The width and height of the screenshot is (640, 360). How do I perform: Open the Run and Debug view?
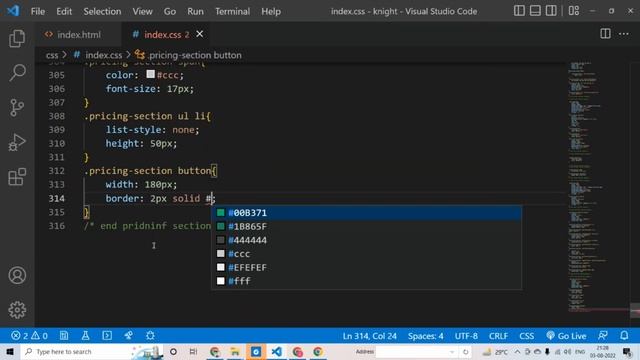17,142
